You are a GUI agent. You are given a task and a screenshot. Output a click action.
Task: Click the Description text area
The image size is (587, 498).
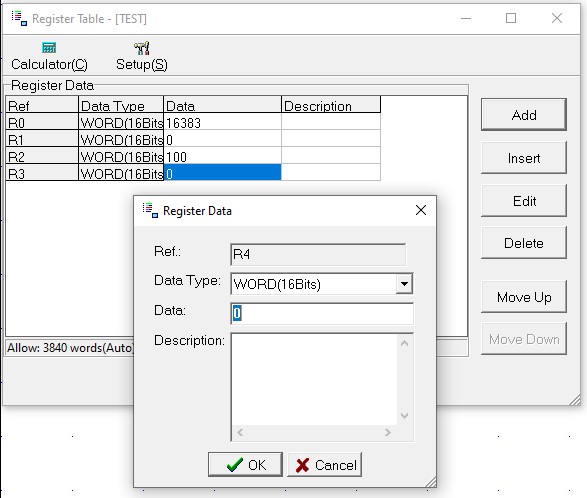[x=314, y=379]
